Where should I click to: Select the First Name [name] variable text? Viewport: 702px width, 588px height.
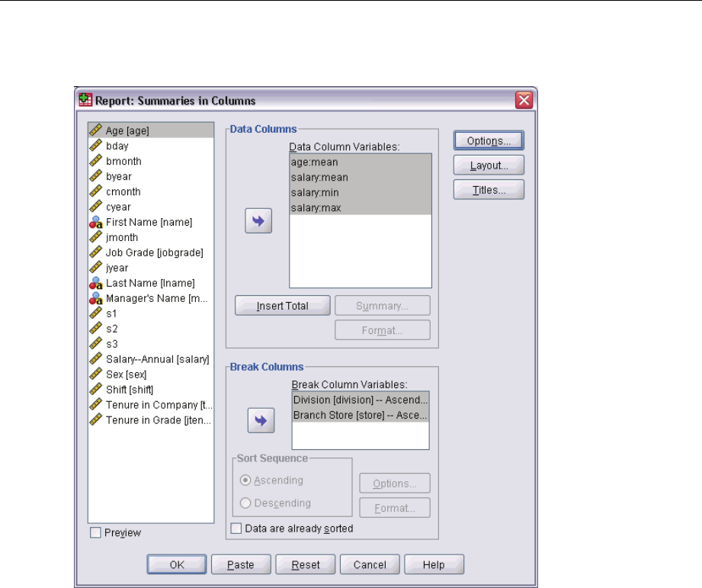click(149, 222)
